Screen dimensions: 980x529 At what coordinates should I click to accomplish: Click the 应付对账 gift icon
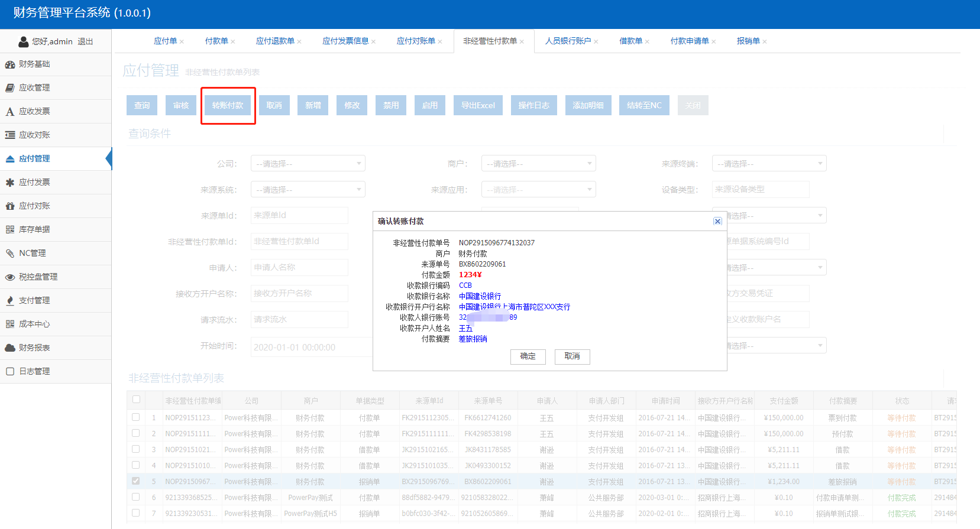click(10, 206)
